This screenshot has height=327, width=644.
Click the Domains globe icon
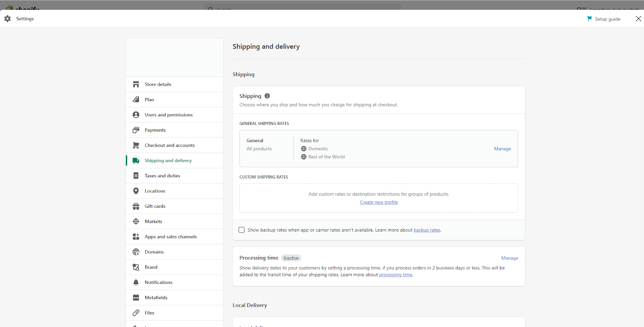[x=136, y=252]
